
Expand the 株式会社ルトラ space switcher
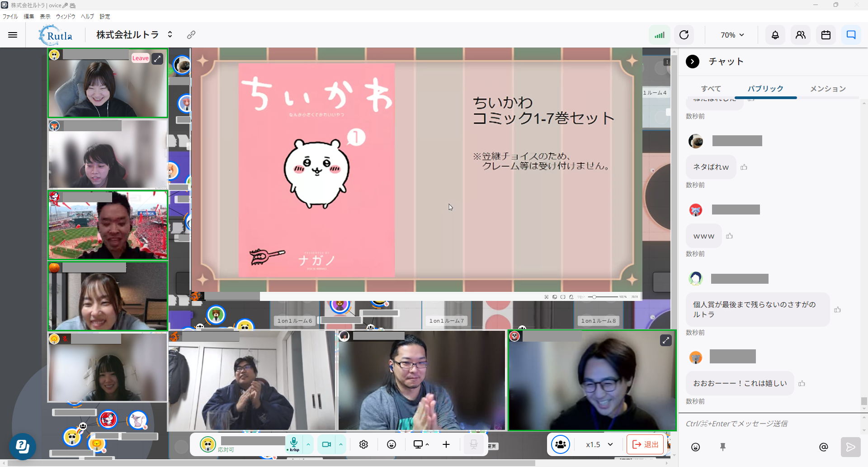170,35
